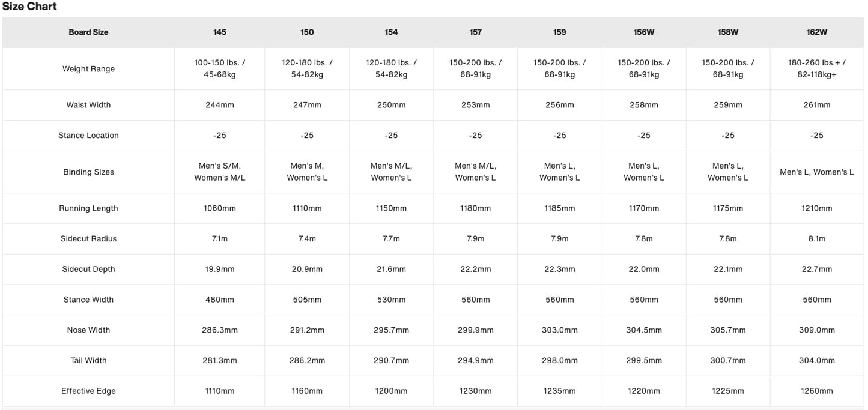Image resolution: width=868 pixels, height=410 pixels.
Task: Click the Effective Edge row label
Action: coord(88,391)
